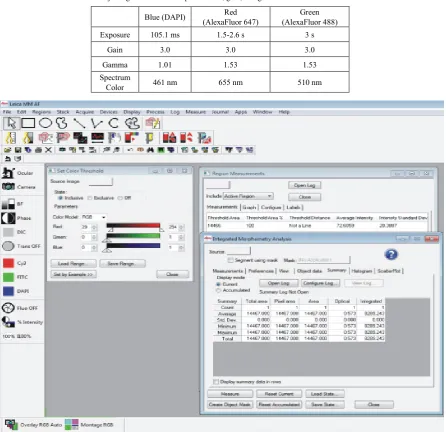Select the ellipse region tool
This screenshot has height=432, width=446.
[x=46, y=123]
